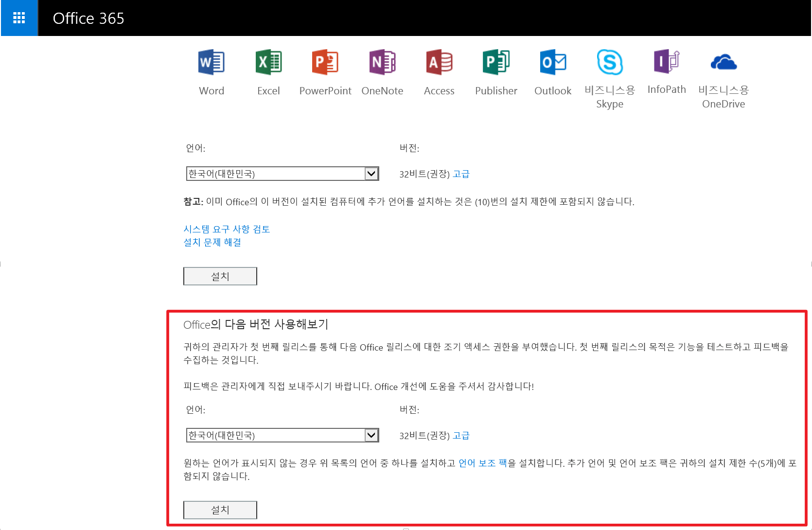Click the Outlook app icon

point(553,62)
